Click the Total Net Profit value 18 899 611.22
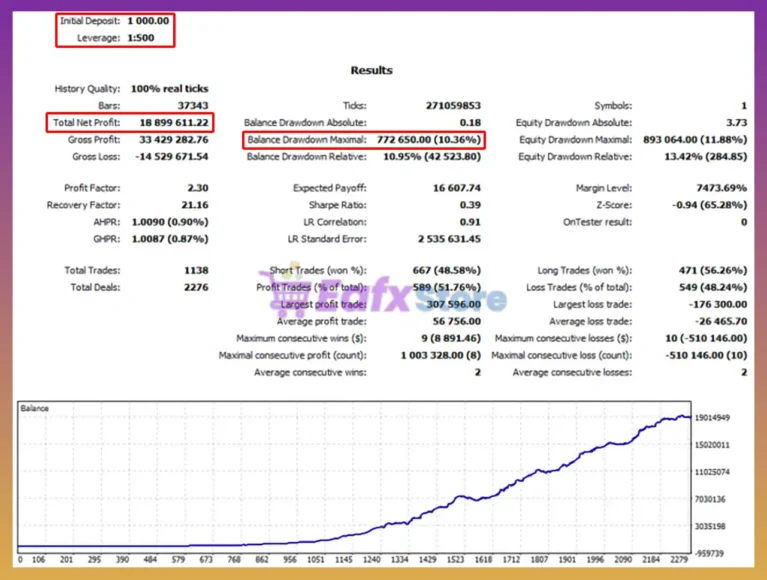The image size is (767, 580). (x=174, y=123)
